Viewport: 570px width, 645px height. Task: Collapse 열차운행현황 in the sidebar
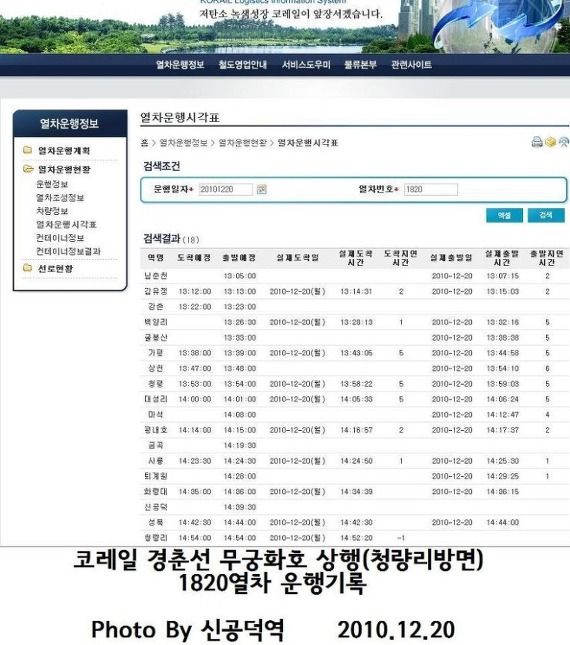(x=64, y=169)
